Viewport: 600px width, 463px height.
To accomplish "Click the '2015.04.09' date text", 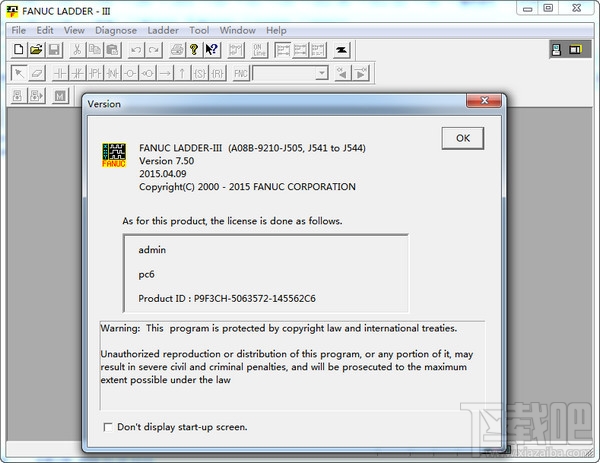I will [x=163, y=174].
